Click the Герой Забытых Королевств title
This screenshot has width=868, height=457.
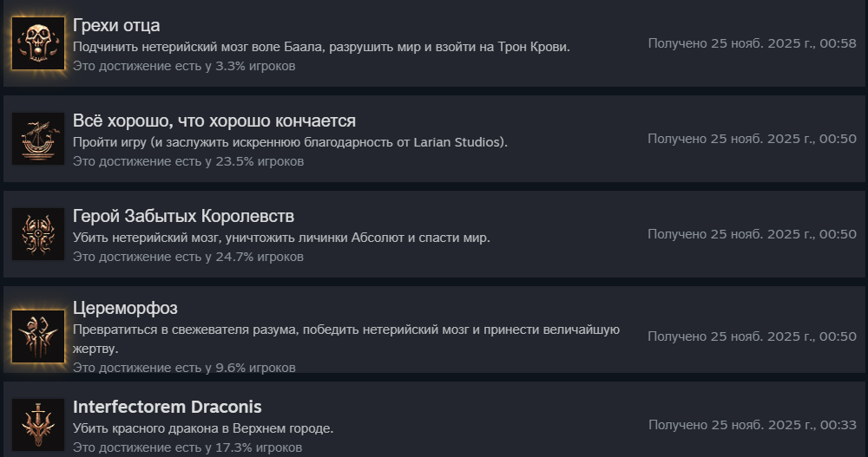(183, 216)
